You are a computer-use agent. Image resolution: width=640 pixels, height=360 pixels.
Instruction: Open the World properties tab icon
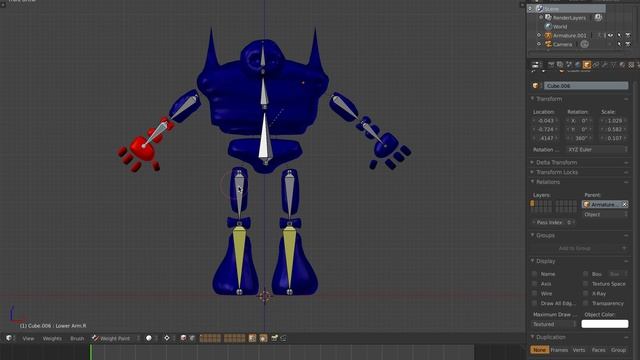(578, 65)
